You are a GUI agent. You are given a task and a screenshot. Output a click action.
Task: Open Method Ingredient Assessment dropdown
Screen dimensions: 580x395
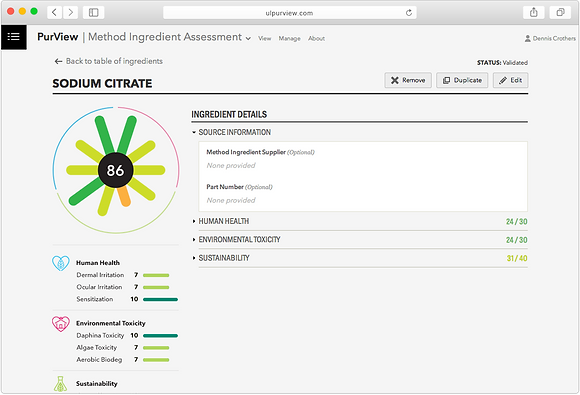[x=169, y=37]
